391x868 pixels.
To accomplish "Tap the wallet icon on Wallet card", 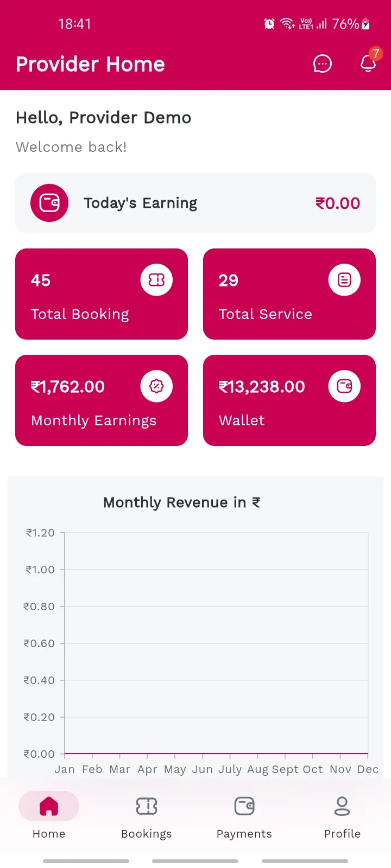I will click(x=344, y=386).
